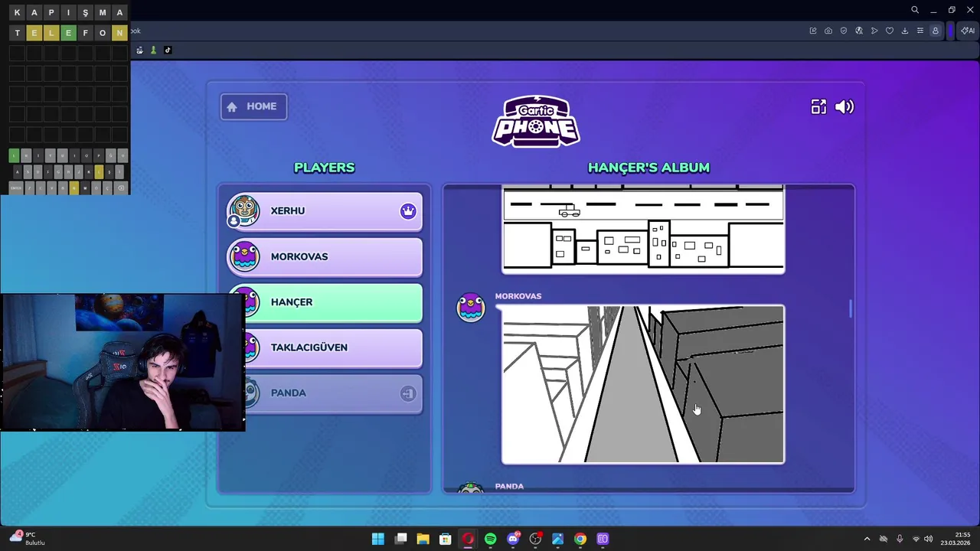Click the microphone icon in the system tray
The width and height of the screenshot is (980, 551).
click(900, 539)
